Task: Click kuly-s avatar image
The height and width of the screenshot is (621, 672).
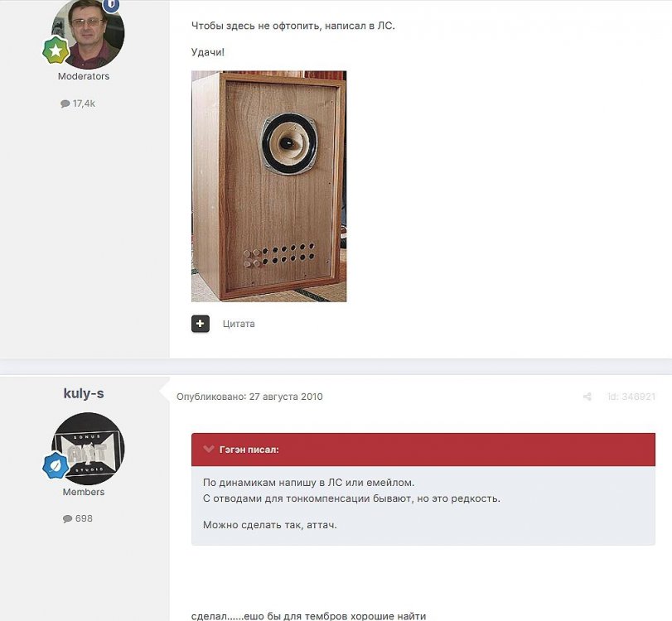Action: pos(88,449)
